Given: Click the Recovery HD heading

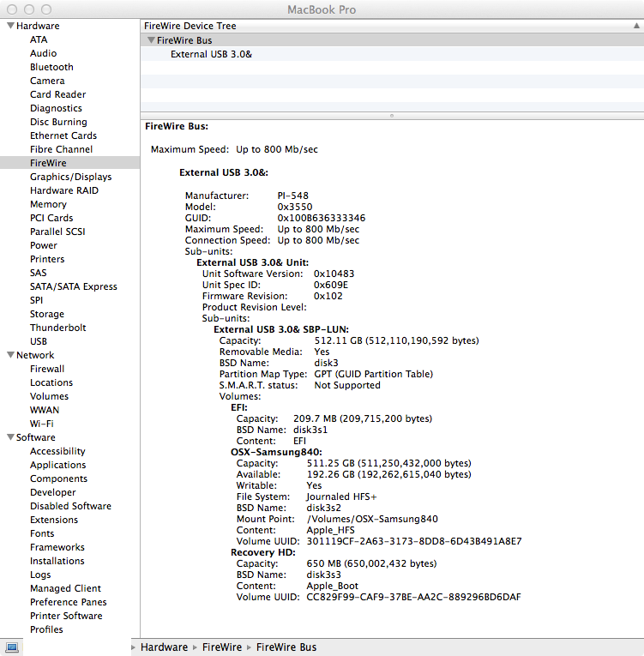Looking at the screenshot, I should (x=263, y=552).
